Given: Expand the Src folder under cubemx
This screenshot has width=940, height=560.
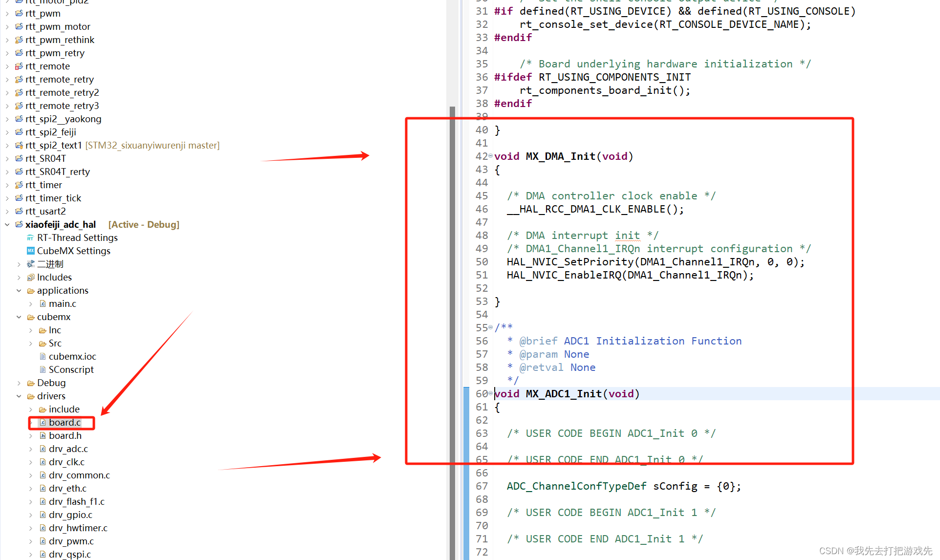Looking at the screenshot, I should [31, 343].
